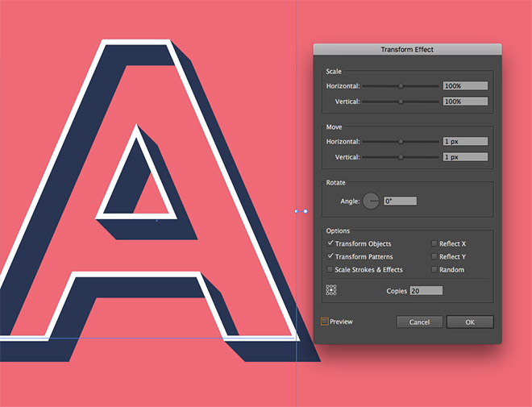Uncheck Transform Patterns option
Screen dimensions: 532x407
(x=330, y=256)
